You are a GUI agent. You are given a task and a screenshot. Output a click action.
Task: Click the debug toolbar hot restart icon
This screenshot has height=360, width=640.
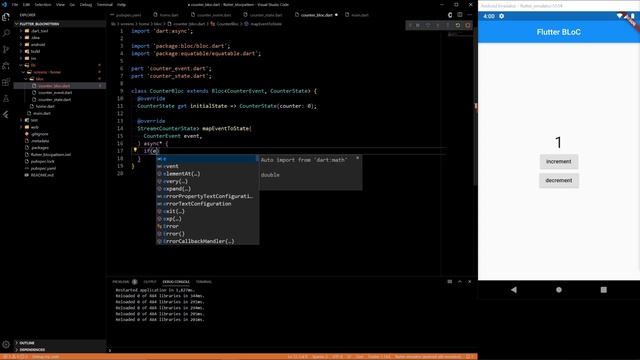[x=458, y=25]
